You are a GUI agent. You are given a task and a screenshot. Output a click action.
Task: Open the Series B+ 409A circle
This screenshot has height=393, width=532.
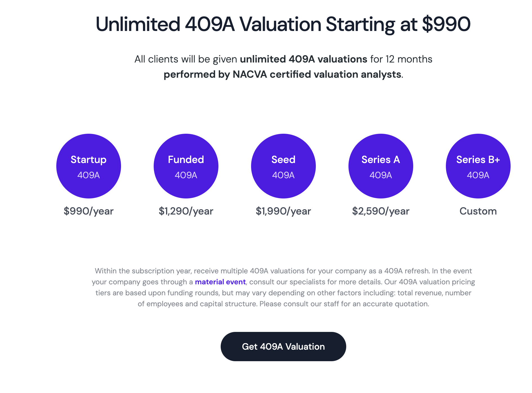[x=478, y=166]
